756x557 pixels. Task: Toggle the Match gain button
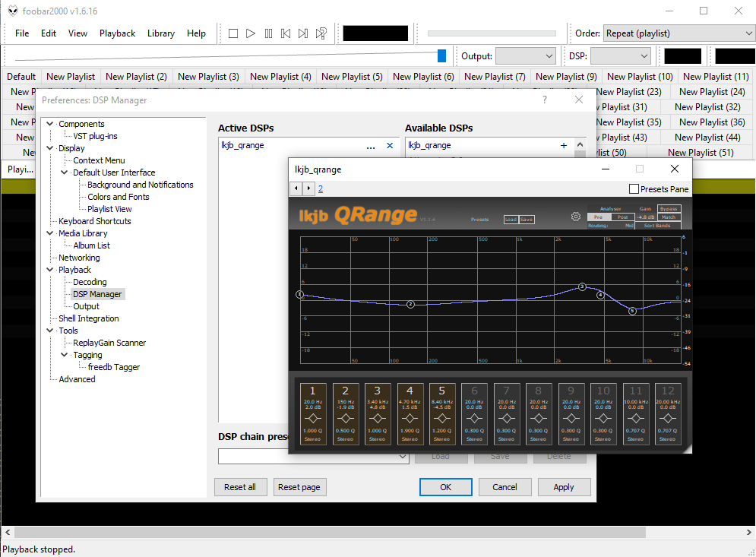669,217
